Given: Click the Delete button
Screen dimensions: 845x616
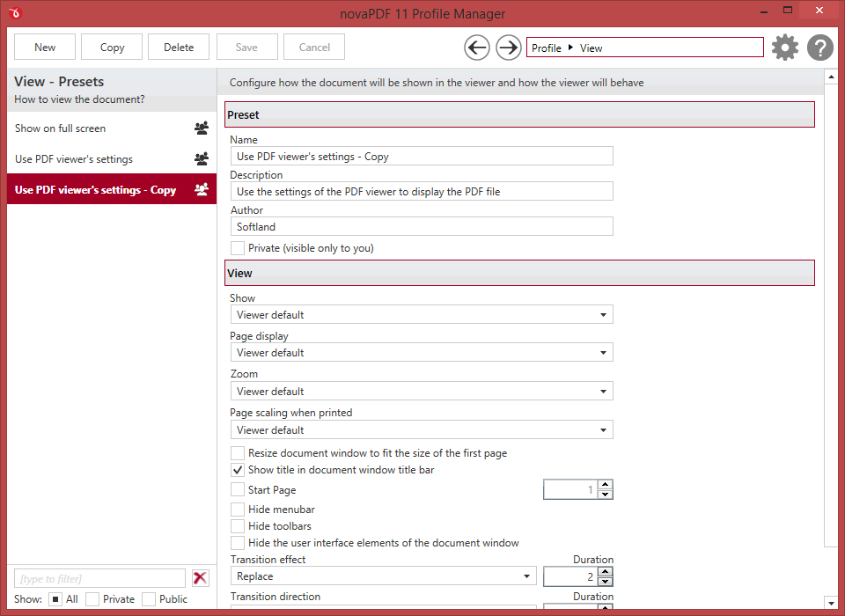Looking at the screenshot, I should [x=179, y=48].
